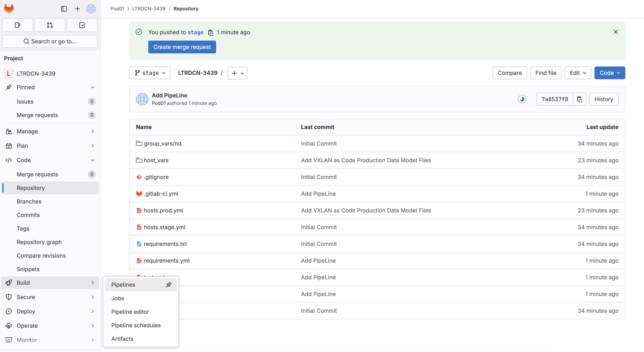
Task: Open the Edit dropdown
Action: pyautogui.click(x=577, y=73)
